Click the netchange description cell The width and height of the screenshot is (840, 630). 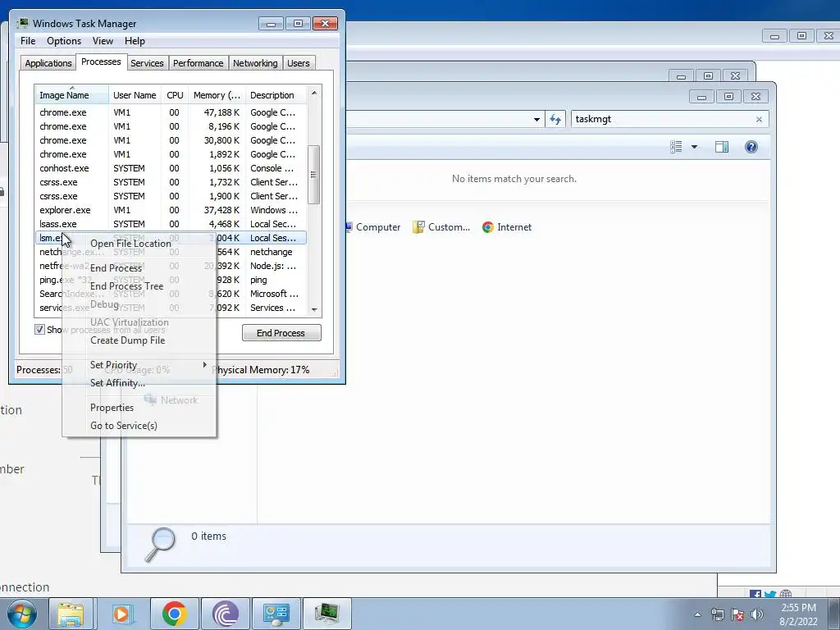[x=271, y=252]
